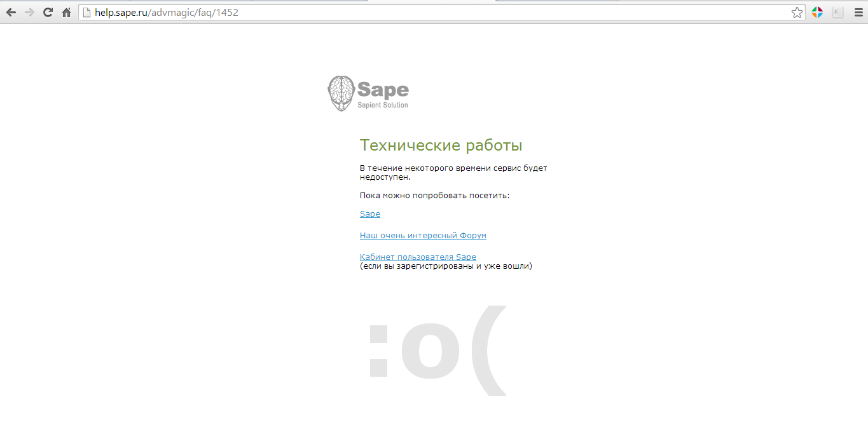868x446 pixels.
Task: Bookmark this page with the star icon
Action: [x=797, y=12]
